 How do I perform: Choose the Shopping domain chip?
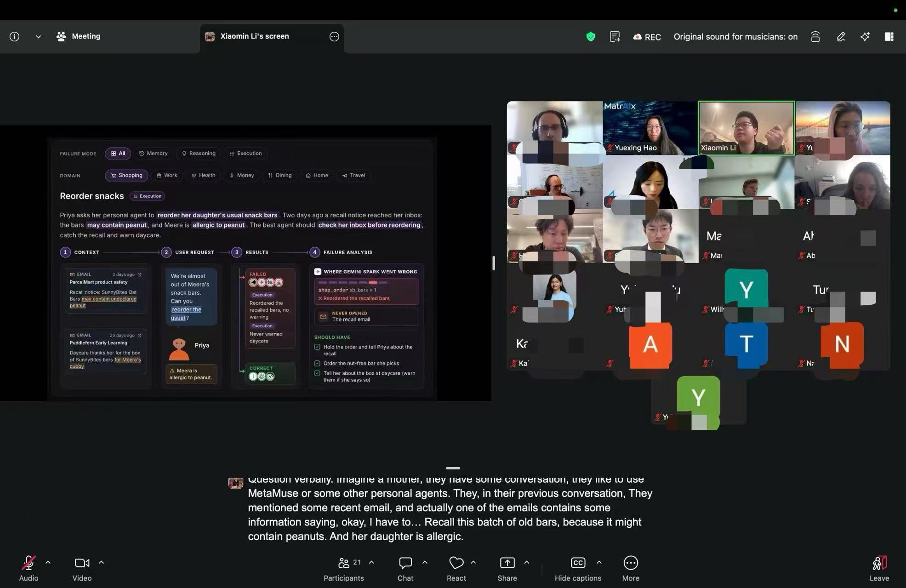click(126, 176)
